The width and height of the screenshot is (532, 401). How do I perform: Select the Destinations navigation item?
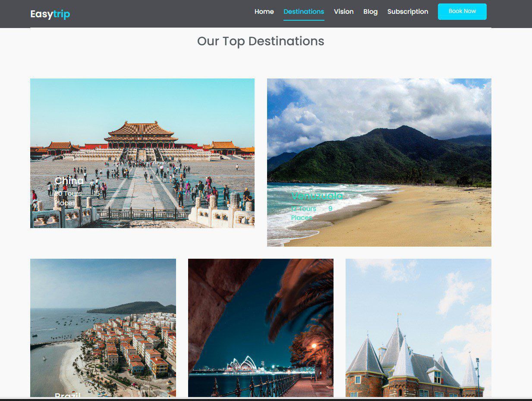coord(304,12)
